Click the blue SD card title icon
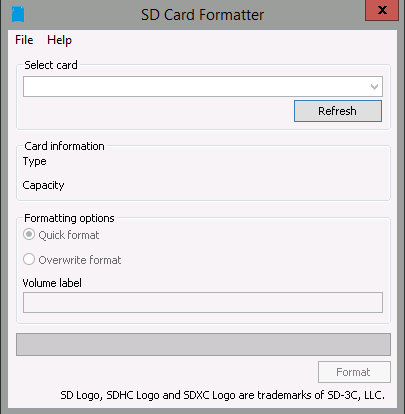This screenshot has width=405, height=414. (18, 15)
